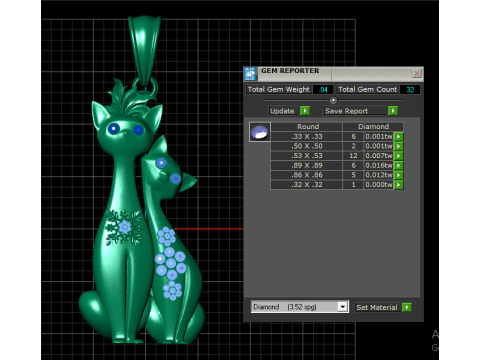Open the Diamond material dropdown
The height and width of the screenshot is (360, 480).
click(x=343, y=307)
